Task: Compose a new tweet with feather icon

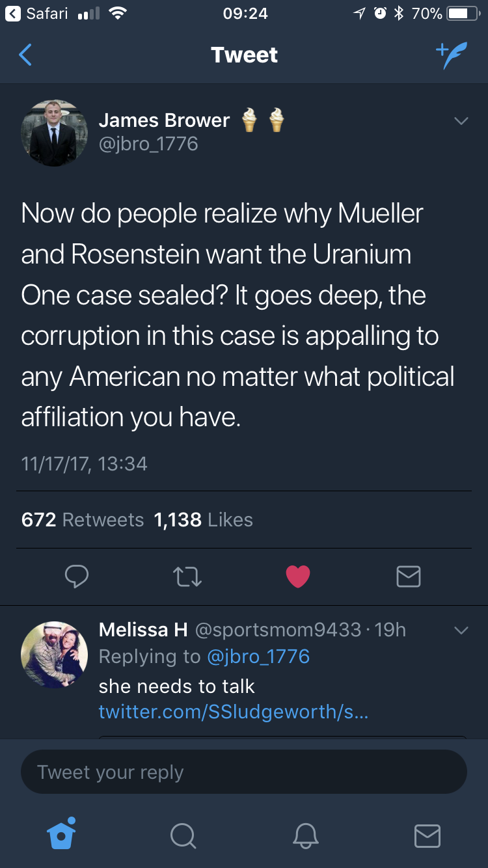Action: [x=451, y=56]
